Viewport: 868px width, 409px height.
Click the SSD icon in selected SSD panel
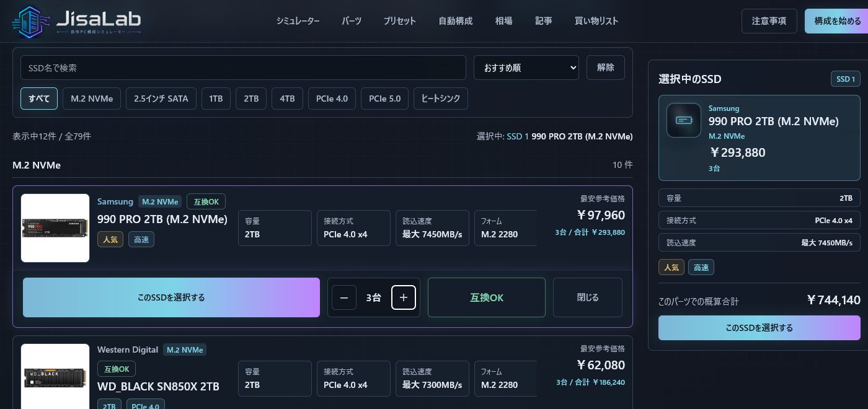click(684, 120)
